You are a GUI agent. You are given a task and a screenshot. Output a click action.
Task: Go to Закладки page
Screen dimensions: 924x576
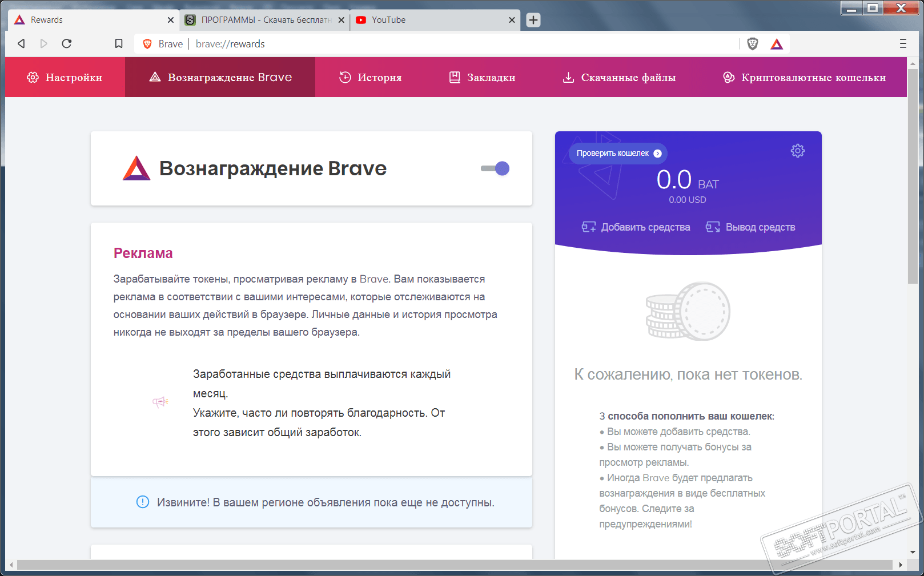tap(483, 77)
